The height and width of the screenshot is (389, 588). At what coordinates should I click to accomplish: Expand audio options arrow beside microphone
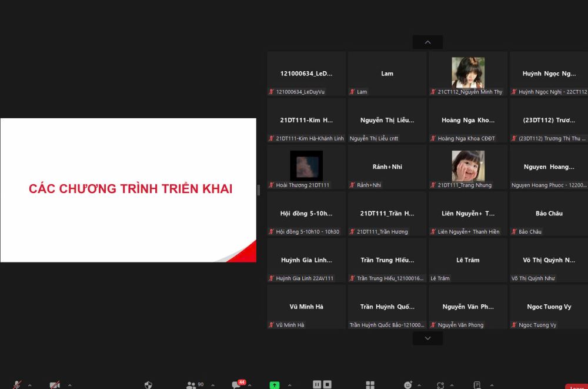[30, 385]
